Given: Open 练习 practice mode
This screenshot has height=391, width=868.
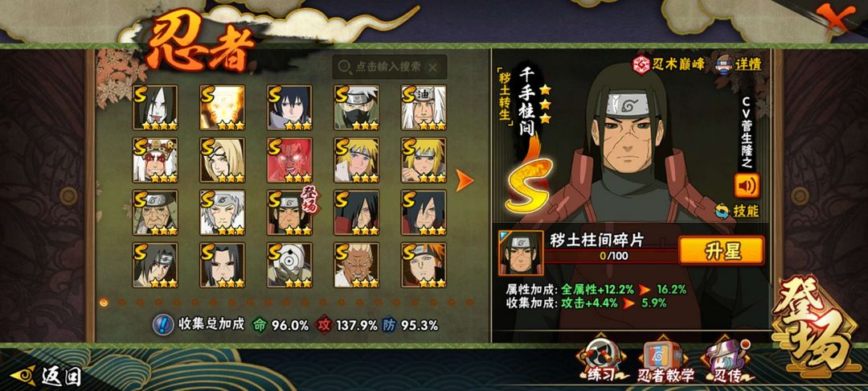Looking at the screenshot, I should [x=602, y=362].
